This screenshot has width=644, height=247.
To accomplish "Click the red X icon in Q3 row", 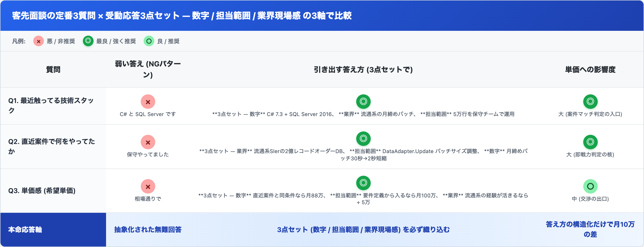I will (x=148, y=186).
